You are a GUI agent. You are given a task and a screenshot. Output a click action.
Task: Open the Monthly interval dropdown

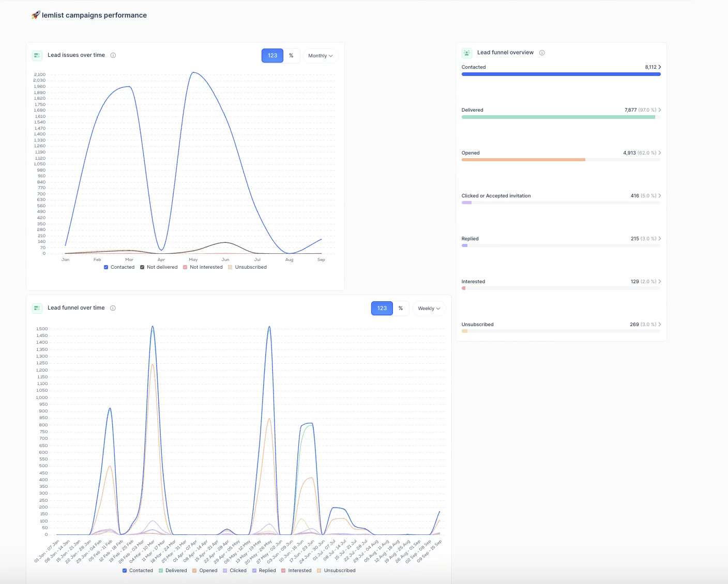pyautogui.click(x=321, y=56)
